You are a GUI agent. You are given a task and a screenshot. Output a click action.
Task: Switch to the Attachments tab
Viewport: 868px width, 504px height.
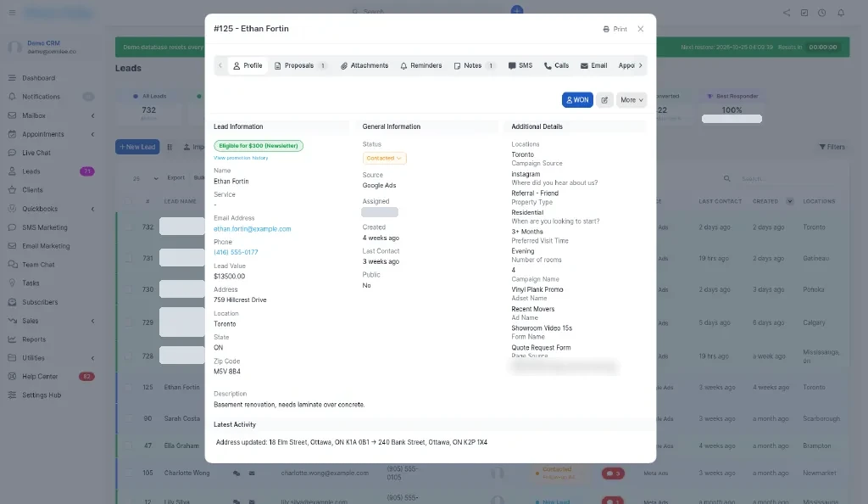click(364, 66)
